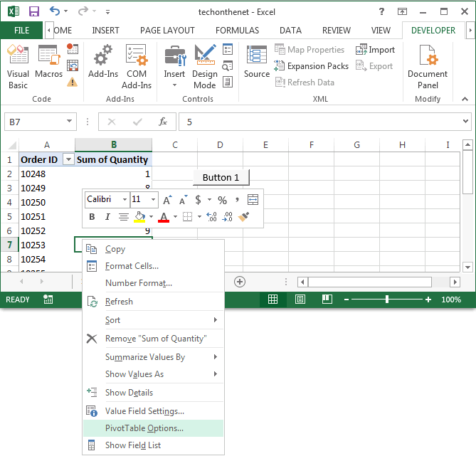Toggle Italic in the mini toolbar

(107, 217)
